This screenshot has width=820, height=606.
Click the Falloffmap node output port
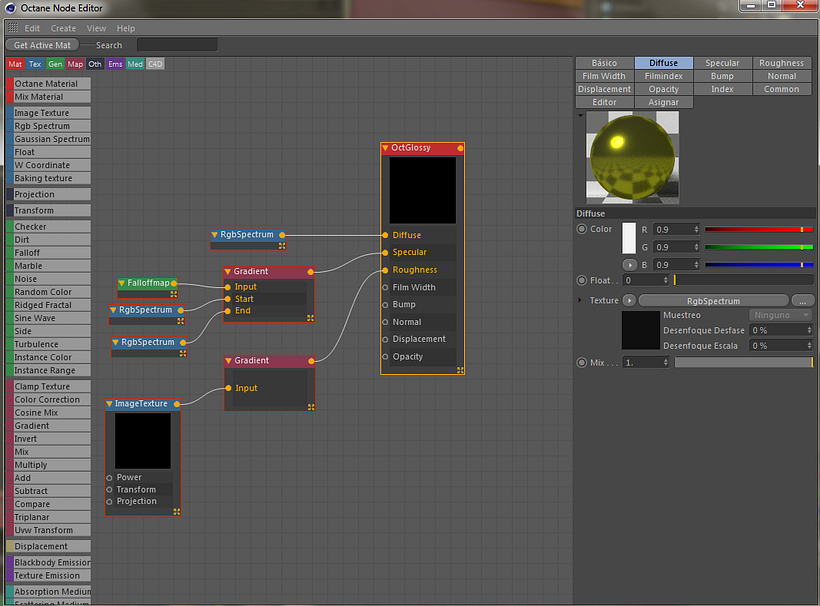point(174,283)
